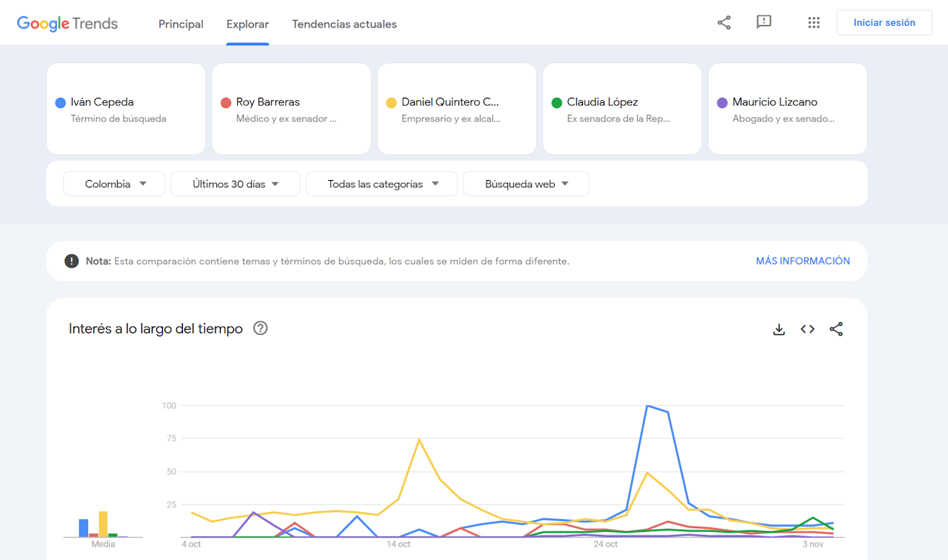The height and width of the screenshot is (560, 948).
Task: Click the embed code icon on chart
Action: [x=807, y=330]
